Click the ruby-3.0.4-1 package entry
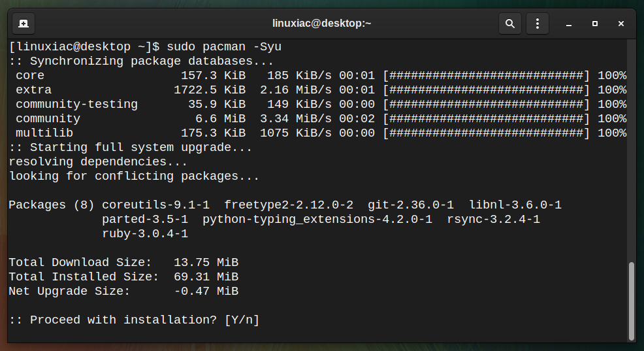This screenshot has height=351, width=644. coord(145,234)
